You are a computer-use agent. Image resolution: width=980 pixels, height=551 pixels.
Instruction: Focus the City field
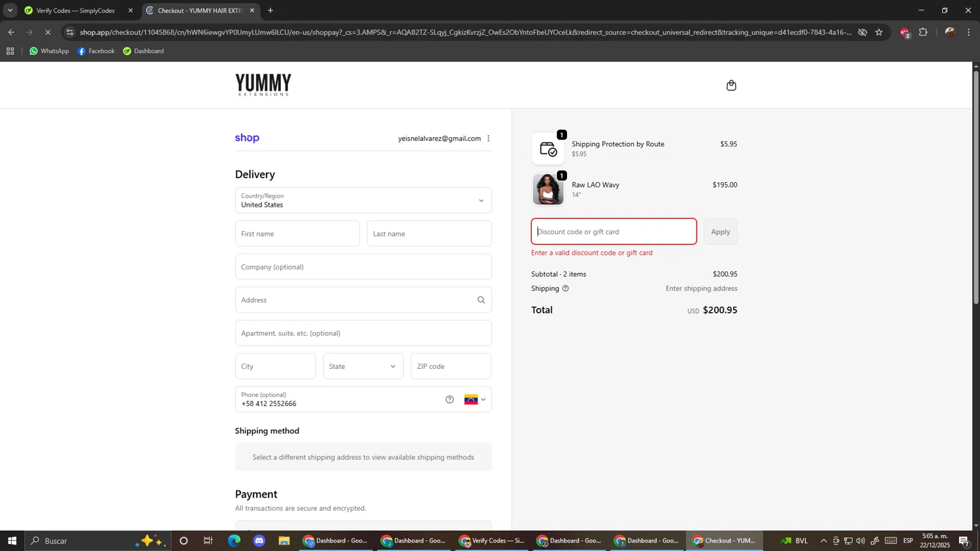[275, 366]
